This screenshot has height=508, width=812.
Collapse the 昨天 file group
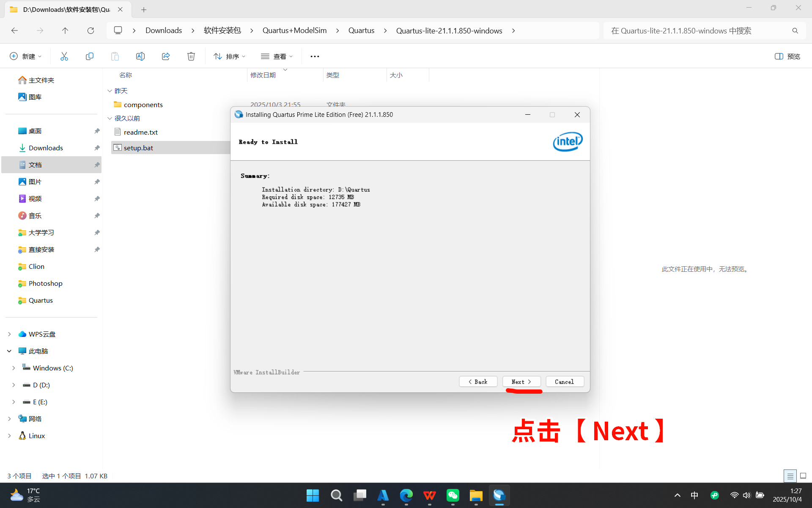tap(110, 91)
